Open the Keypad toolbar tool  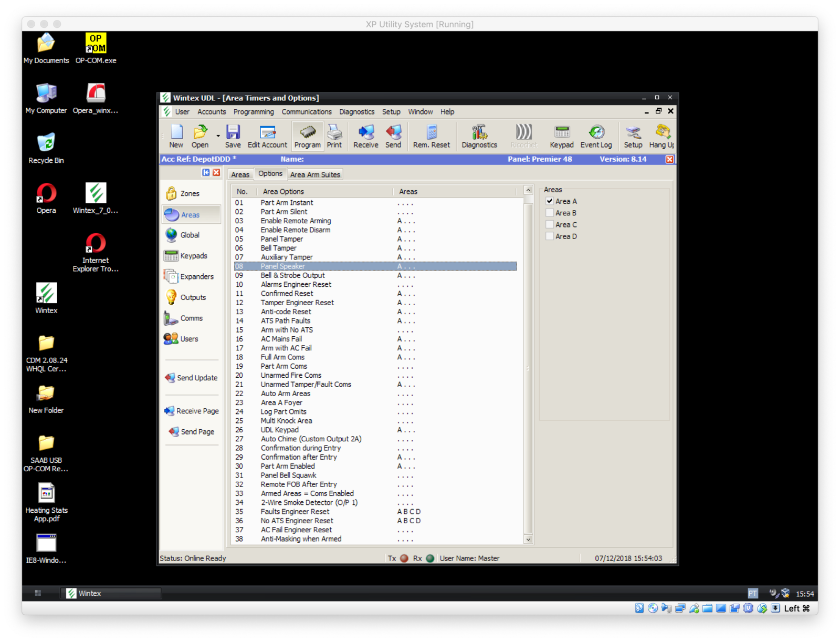[561, 137]
